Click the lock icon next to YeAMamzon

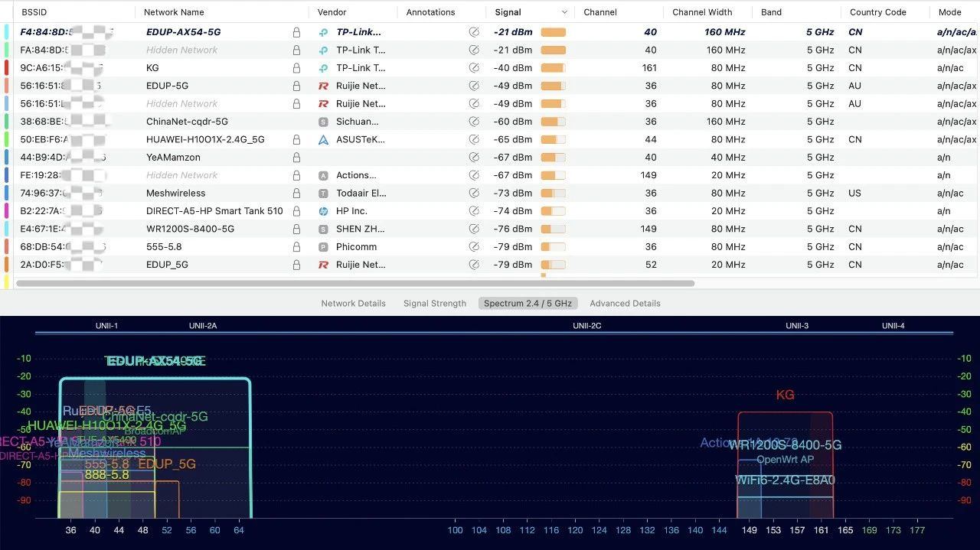[296, 158]
